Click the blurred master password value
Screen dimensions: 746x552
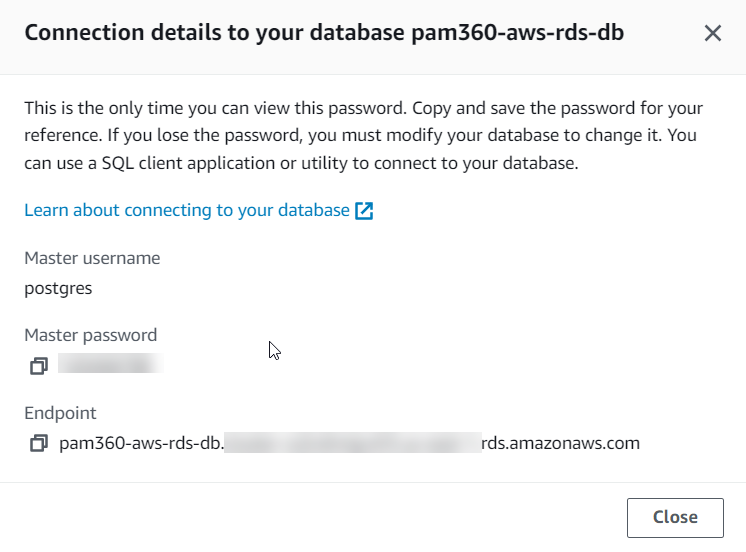(x=108, y=365)
